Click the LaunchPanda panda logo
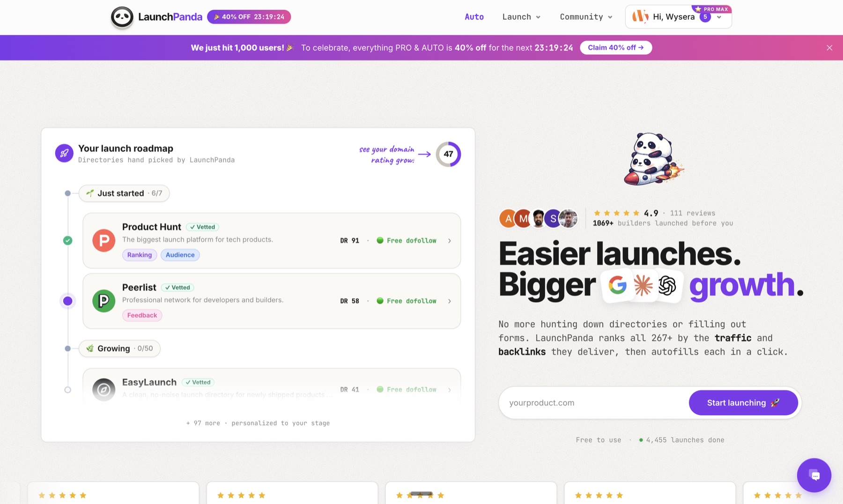 tap(122, 17)
